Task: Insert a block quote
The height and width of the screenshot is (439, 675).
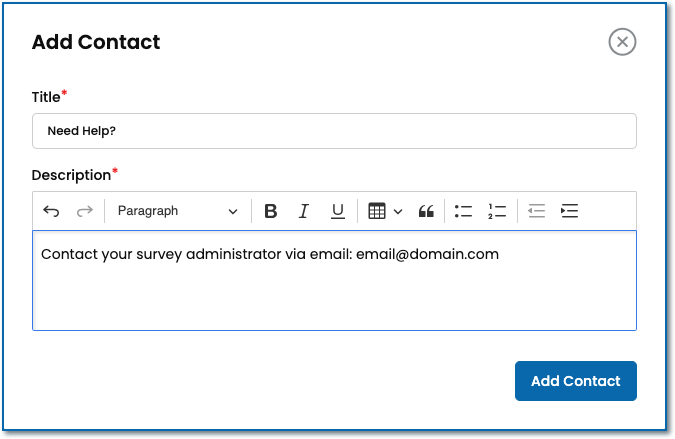Action: (426, 211)
